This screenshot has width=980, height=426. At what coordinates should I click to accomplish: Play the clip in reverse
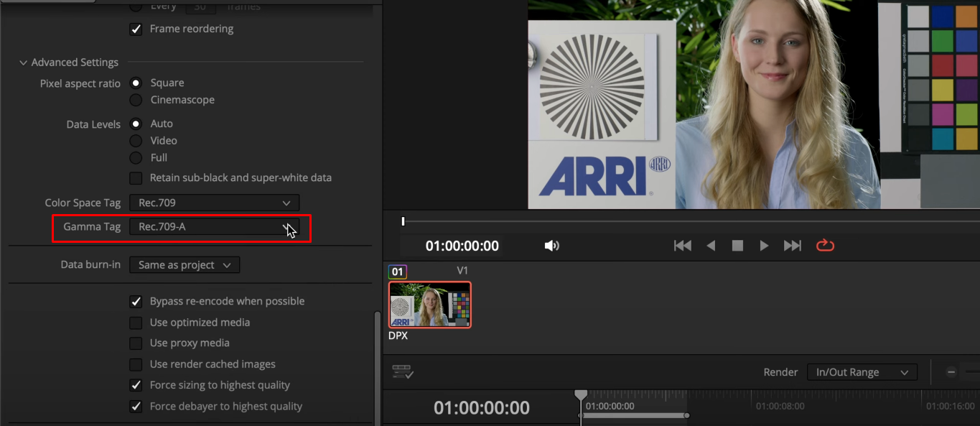click(x=711, y=246)
